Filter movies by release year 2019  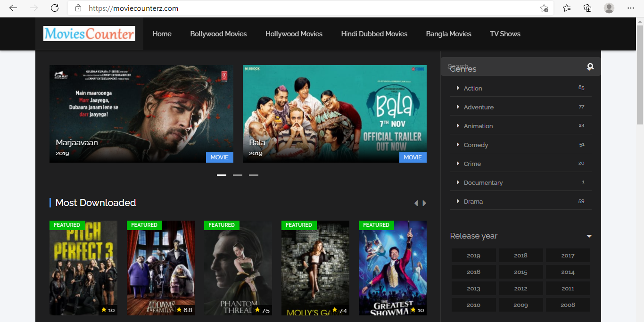(x=473, y=256)
